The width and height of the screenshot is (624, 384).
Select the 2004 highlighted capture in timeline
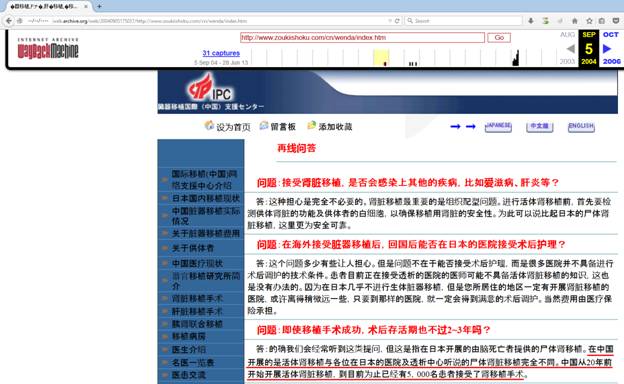click(381, 57)
